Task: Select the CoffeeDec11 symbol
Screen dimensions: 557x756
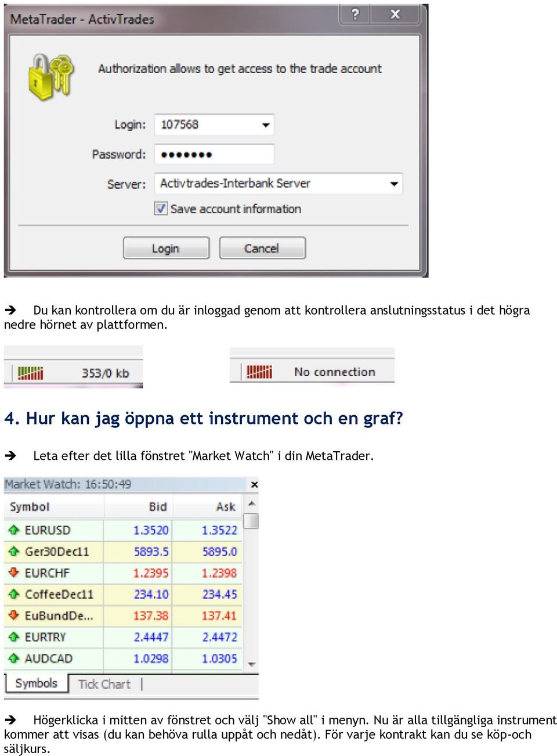Action: click(x=59, y=595)
